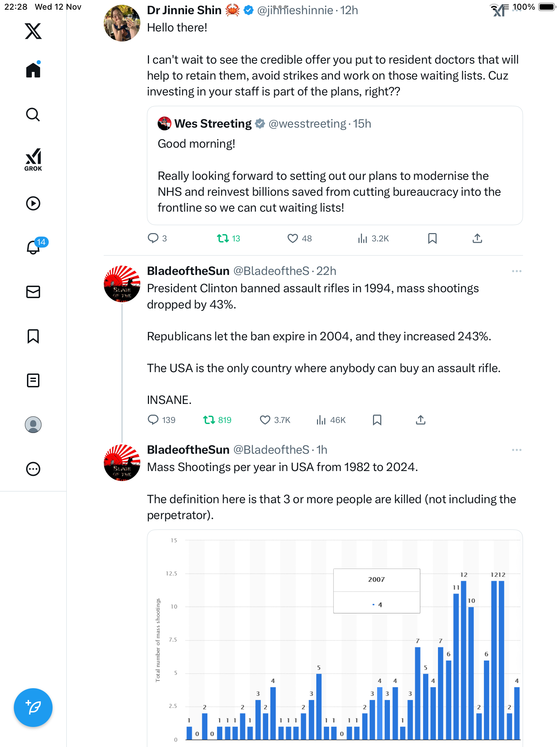Open the Lists page in sidebar

point(33,380)
